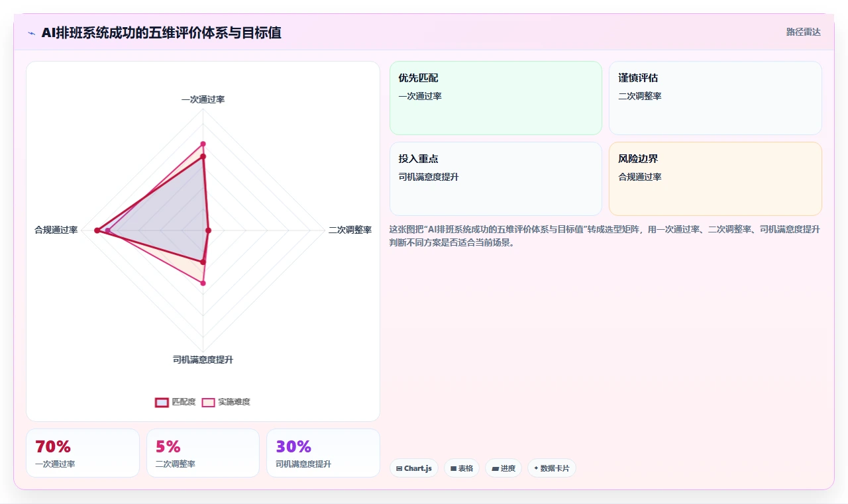
Task: Open the 谨慎评估 card
Action: coord(715,98)
